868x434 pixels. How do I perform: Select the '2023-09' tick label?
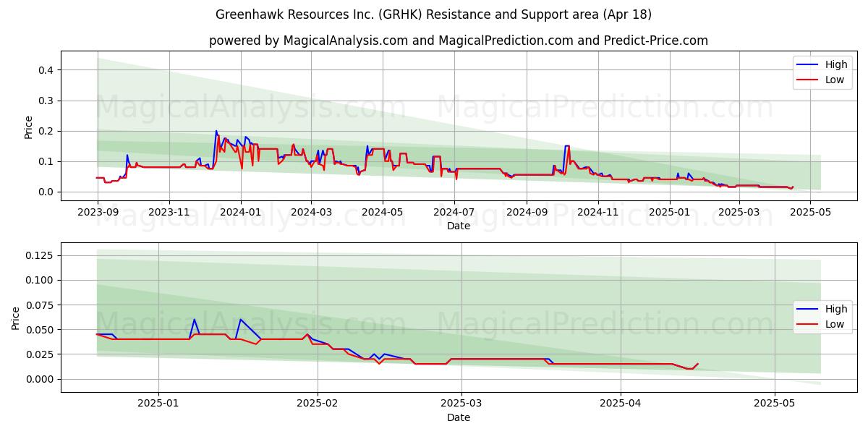pos(98,212)
